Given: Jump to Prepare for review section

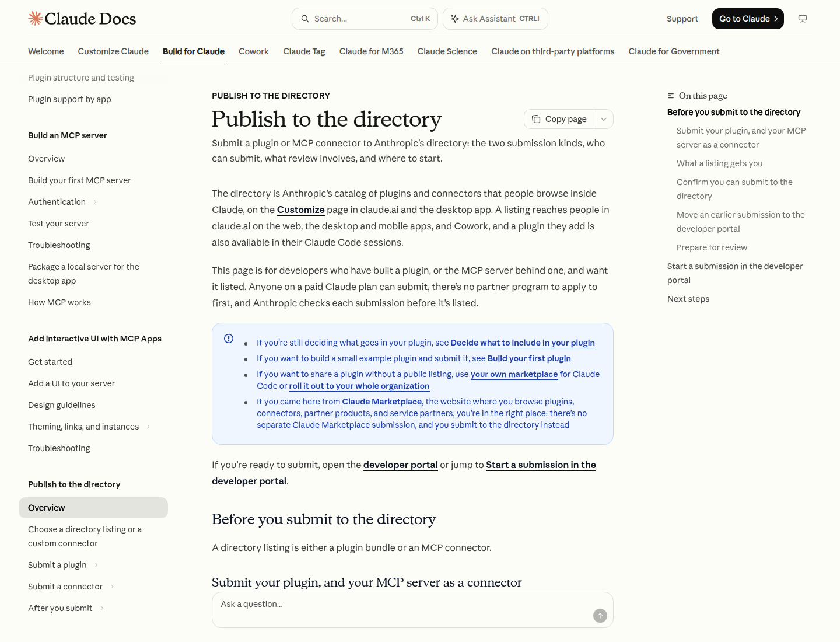Looking at the screenshot, I should click(x=712, y=247).
